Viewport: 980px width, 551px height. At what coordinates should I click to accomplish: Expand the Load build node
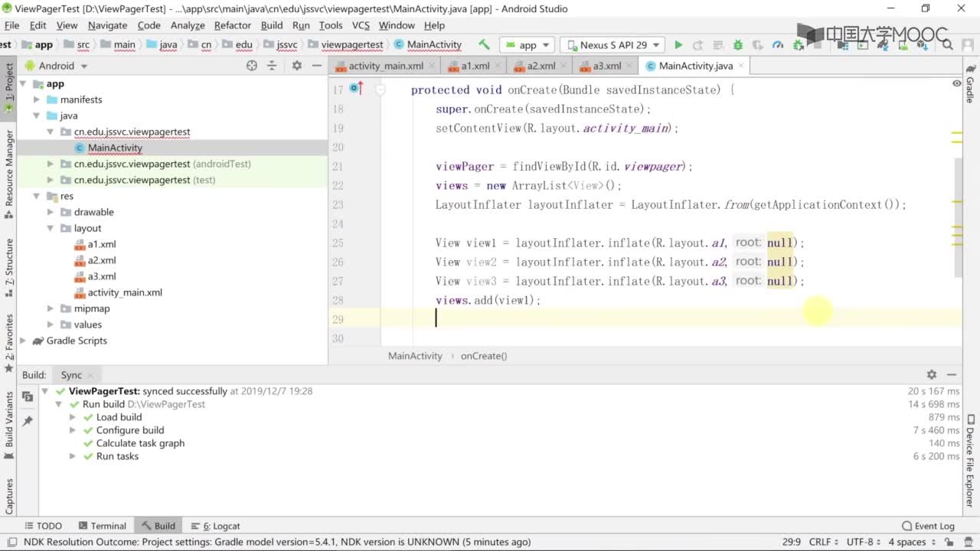[73, 417]
